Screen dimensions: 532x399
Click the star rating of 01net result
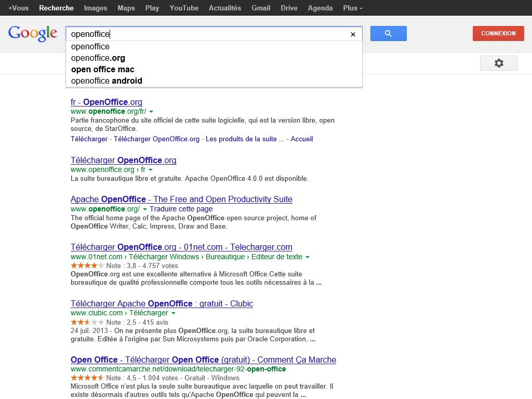tap(87, 265)
